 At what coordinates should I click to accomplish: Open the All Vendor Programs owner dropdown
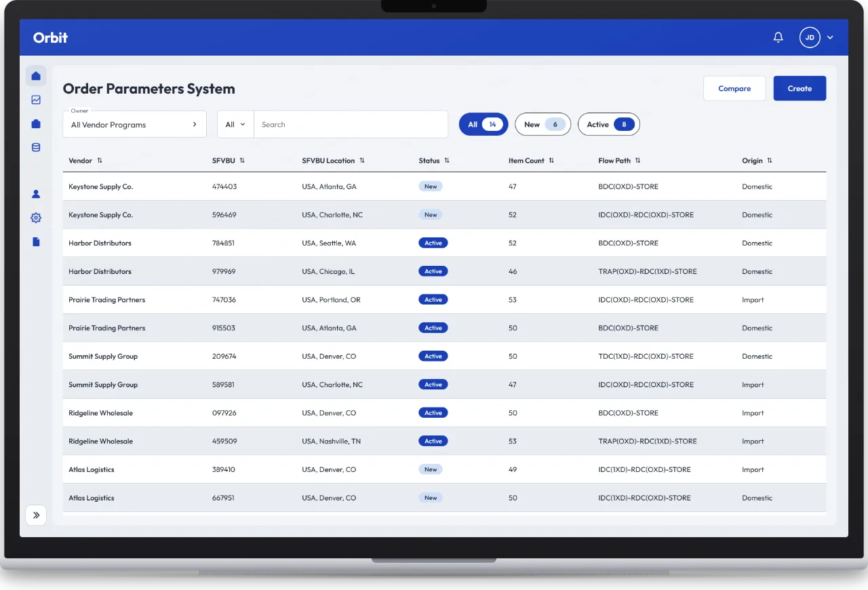(x=135, y=125)
